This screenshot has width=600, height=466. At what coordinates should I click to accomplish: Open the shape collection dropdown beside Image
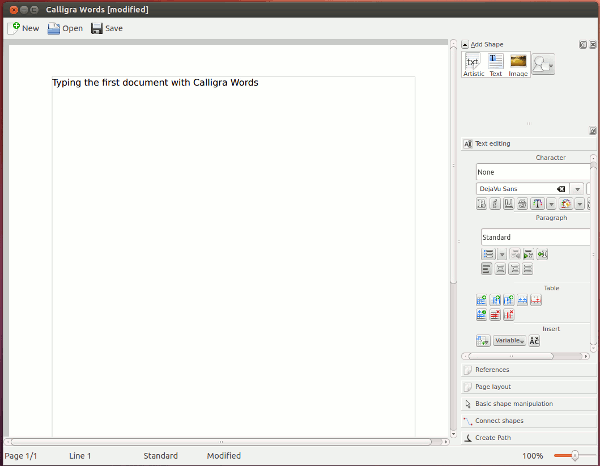click(543, 64)
